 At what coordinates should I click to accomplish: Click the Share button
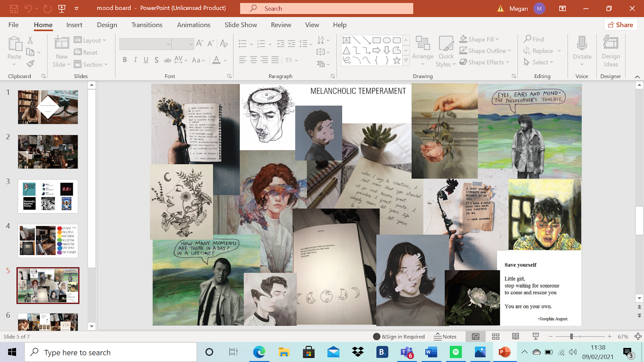pos(621,25)
